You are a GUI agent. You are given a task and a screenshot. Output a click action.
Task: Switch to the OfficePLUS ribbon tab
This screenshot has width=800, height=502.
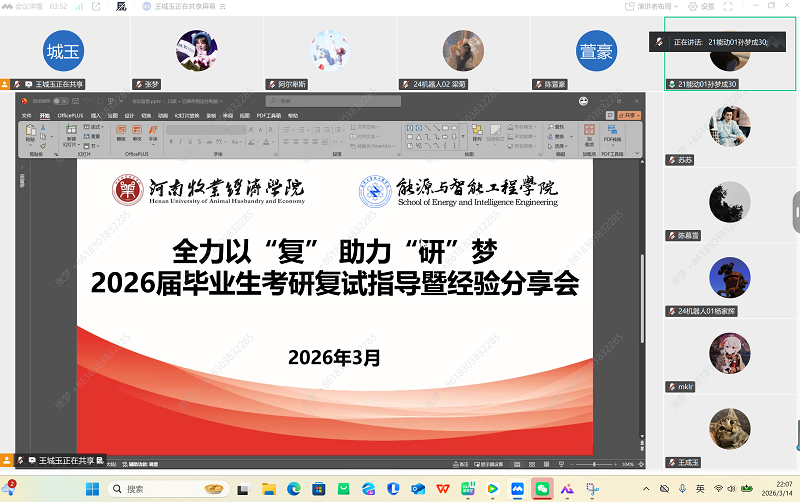click(x=71, y=116)
